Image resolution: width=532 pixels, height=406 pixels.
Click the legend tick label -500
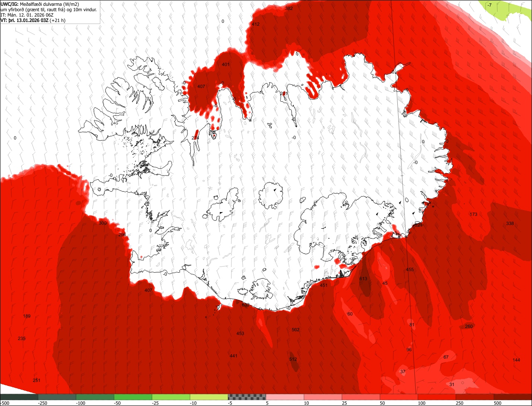point(5,403)
